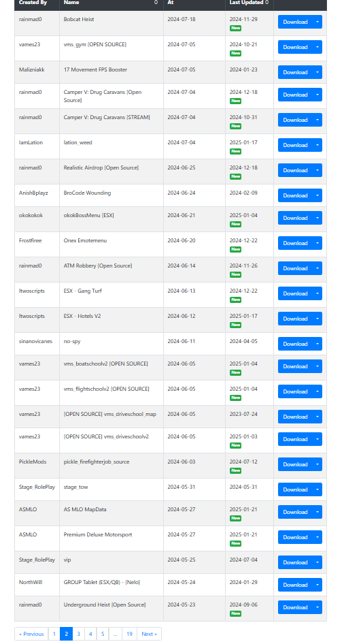
Task: Download [OPEN SOURCE] vms_driveschool_map
Action: tap(295, 417)
